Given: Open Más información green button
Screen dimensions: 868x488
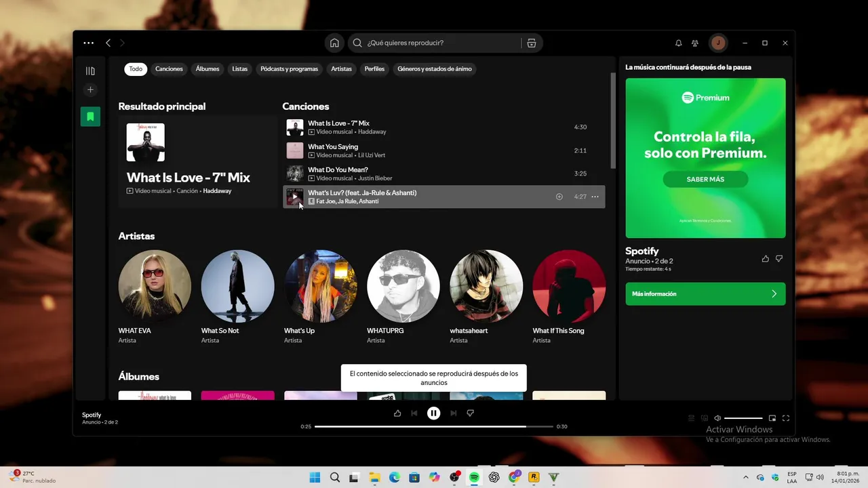Looking at the screenshot, I should pos(705,294).
